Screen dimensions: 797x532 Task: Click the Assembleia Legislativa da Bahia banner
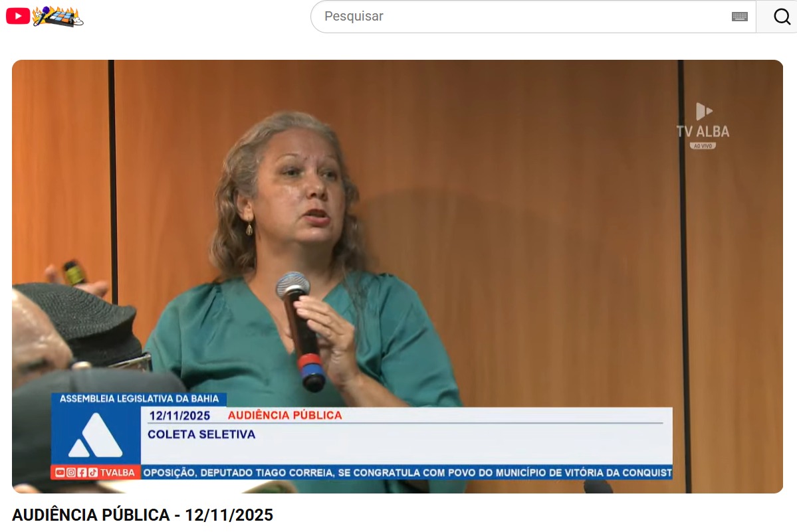pyautogui.click(x=139, y=399)
